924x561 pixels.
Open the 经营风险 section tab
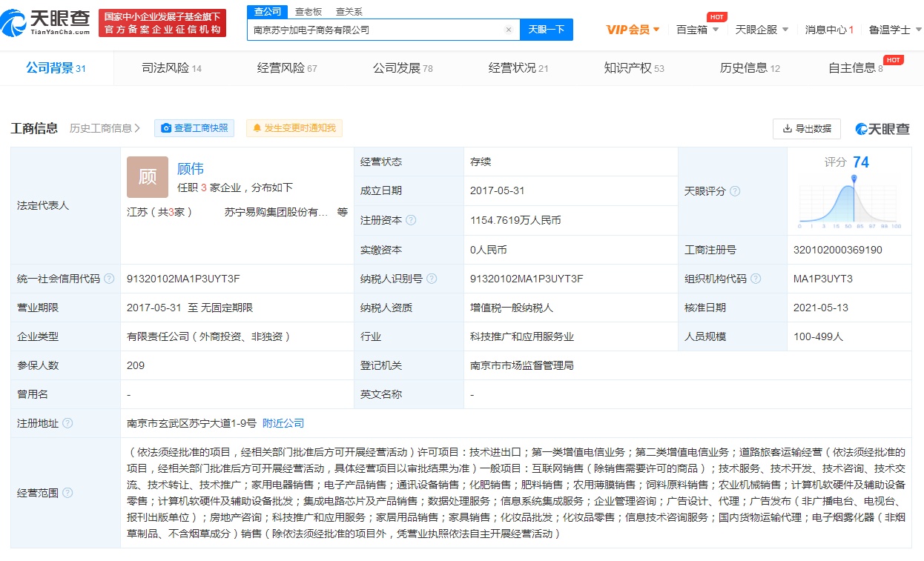point(287,68)
